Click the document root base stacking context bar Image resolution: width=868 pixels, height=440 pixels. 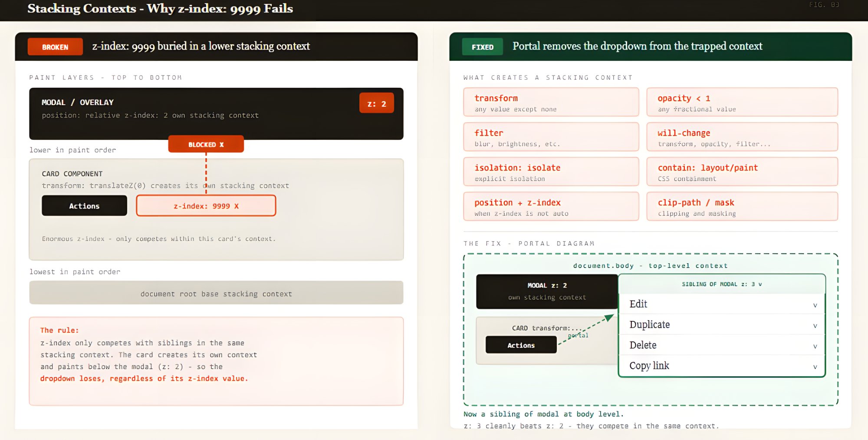pyautogui.click(x=216, y=294)
